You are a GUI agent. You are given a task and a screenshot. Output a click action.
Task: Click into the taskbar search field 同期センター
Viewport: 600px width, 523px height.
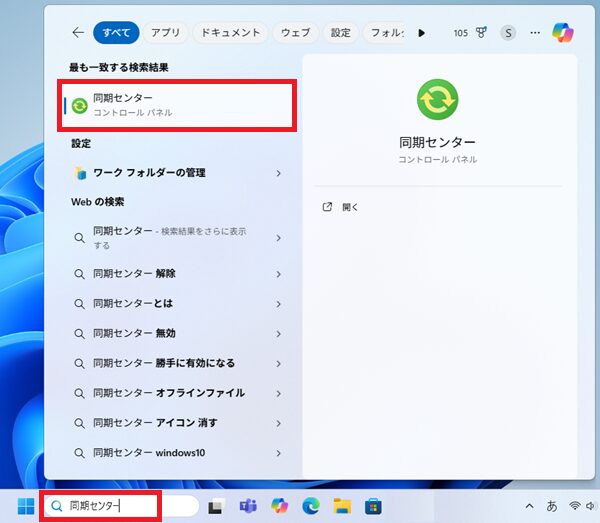tap(122, 506)
